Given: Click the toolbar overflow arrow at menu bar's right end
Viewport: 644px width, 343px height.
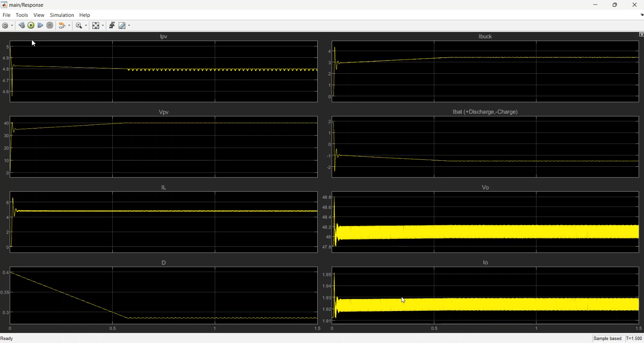Looking at the screenshot, I should click(x=642, y=15).
